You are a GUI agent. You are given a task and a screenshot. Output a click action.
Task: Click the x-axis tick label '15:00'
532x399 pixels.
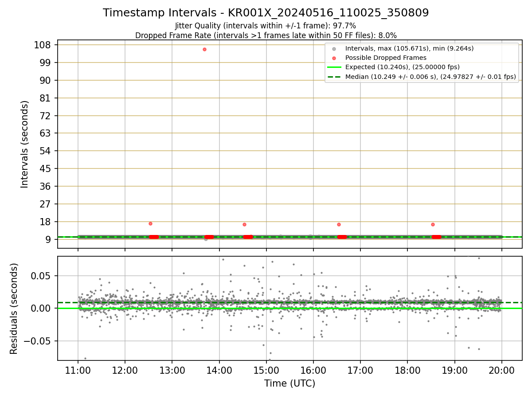[x=266, y=370]
